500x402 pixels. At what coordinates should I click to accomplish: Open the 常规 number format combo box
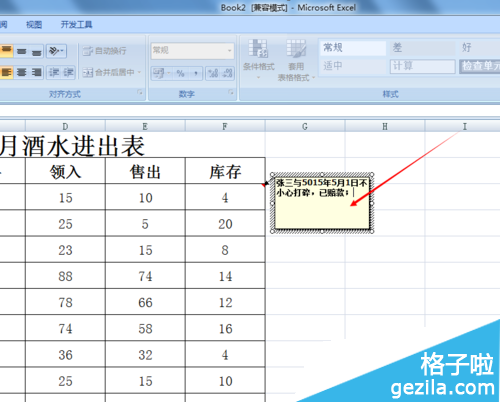[x=192, y=51]
